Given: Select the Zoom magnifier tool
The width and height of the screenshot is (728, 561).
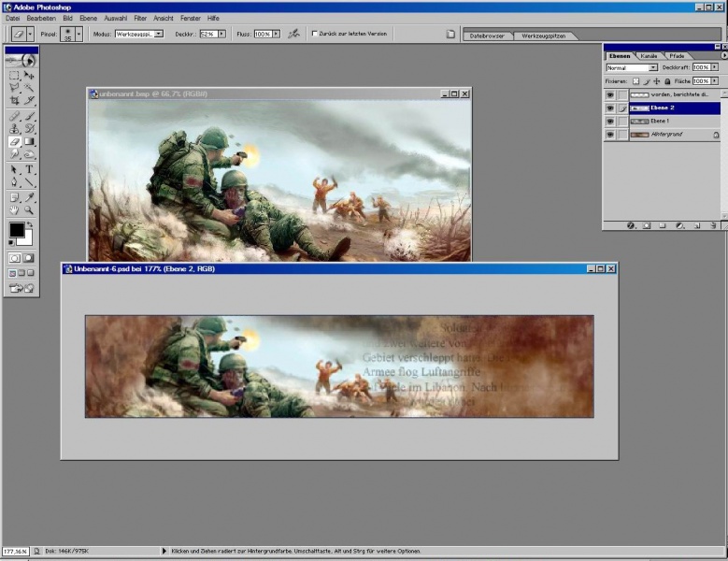Looking at the screenshot, I should coord(29,211).
